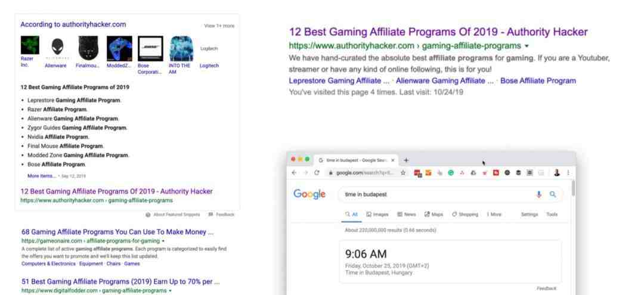Screen dimensions: 644x295
Task: Open the Chrome three-dot menu
Action: click(568, 173)
